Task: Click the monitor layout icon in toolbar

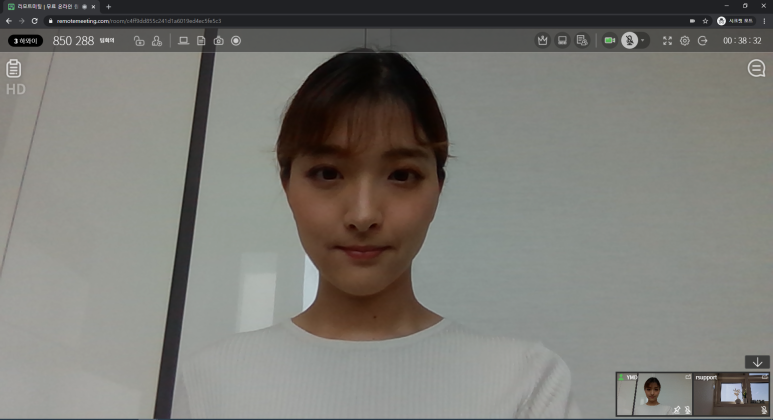Action: click(x=562, y=40)
